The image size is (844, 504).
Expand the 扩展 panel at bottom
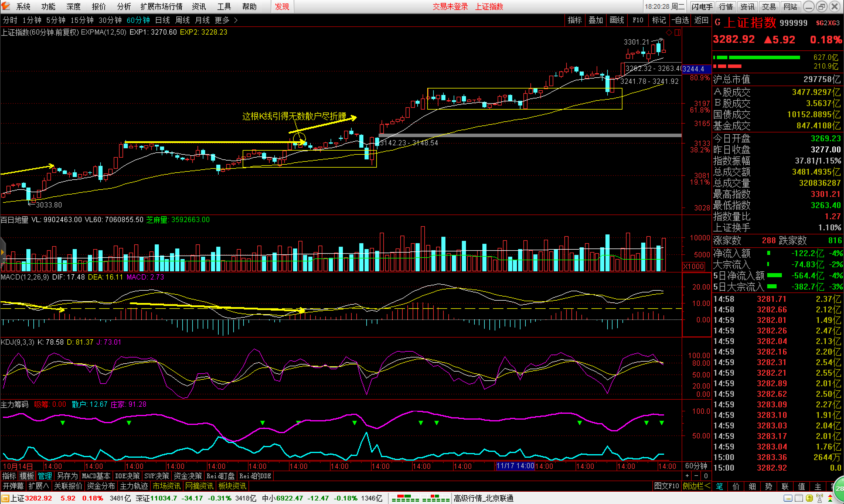(39, 486)
